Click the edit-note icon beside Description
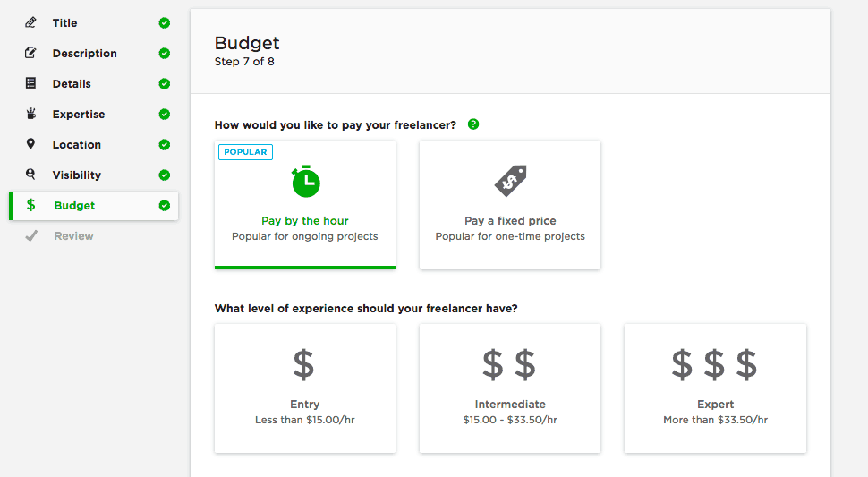The width and height of the screenshot is (868, 477). click(31, 53)
